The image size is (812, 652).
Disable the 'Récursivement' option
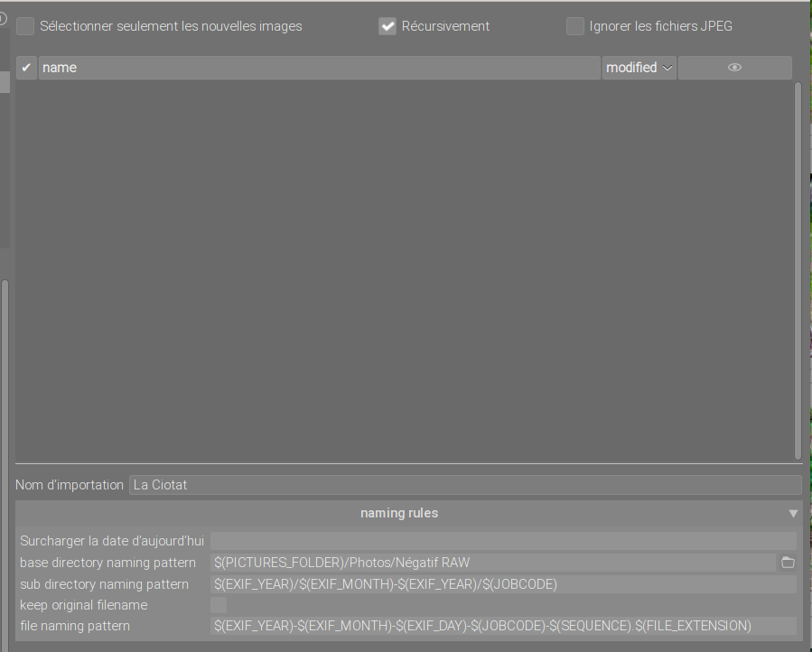(387, 26)
